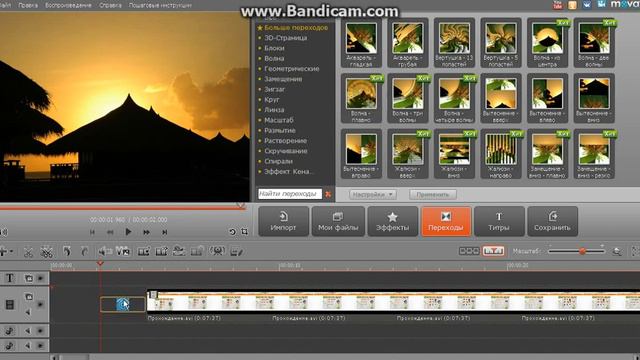The width and height of the screenshot is (640, 360).
Task: Adjust the Масштаб timeline zoom slider
Action: (x=576, y=251)
